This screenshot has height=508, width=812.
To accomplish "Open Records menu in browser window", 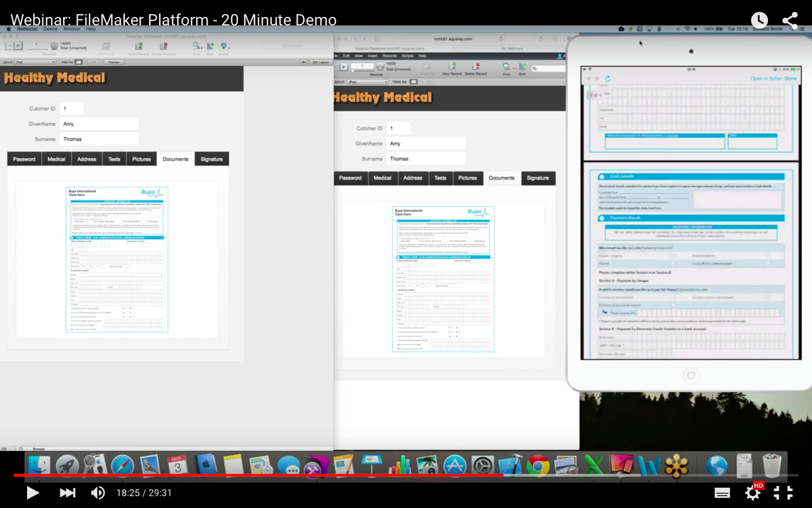I will [390, 56].
